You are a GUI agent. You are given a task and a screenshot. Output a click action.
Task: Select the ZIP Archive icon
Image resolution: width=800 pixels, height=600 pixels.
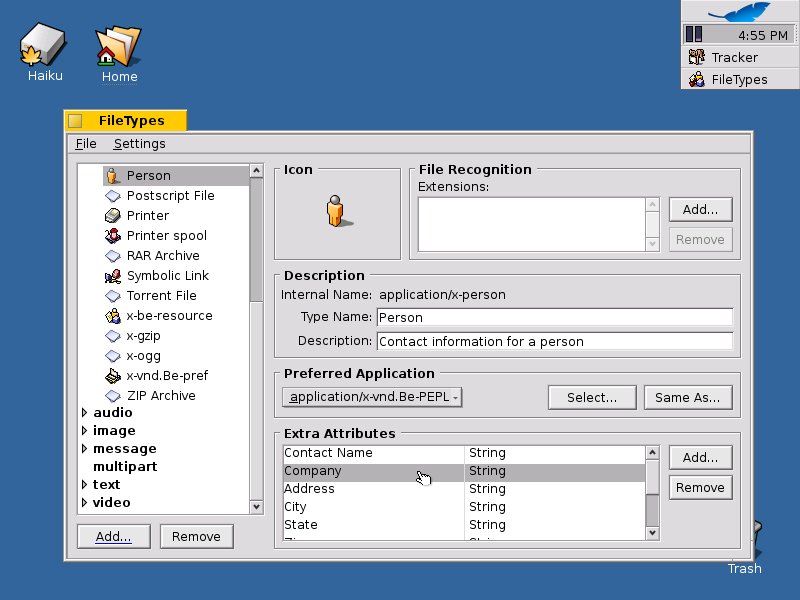pos(113,395)
